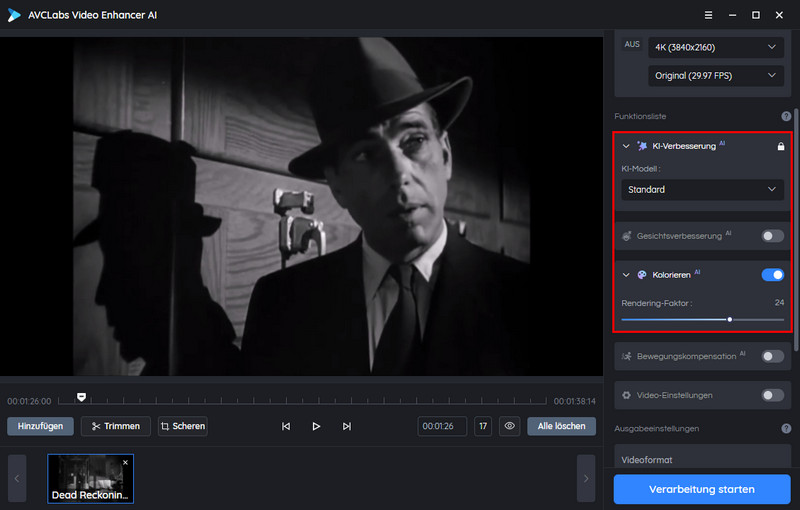Click the Video-Einstellungen gear icon

[627, 395]
